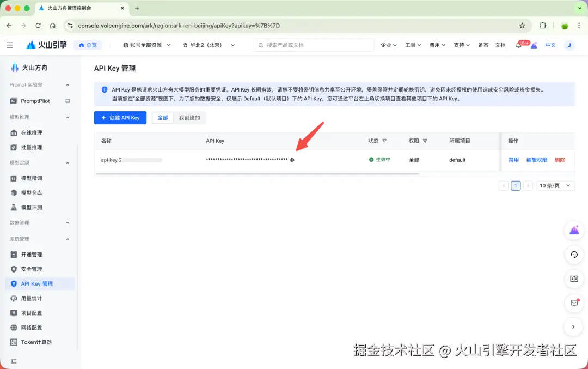Open the floating customer support headset button

(x=574, y=255)
